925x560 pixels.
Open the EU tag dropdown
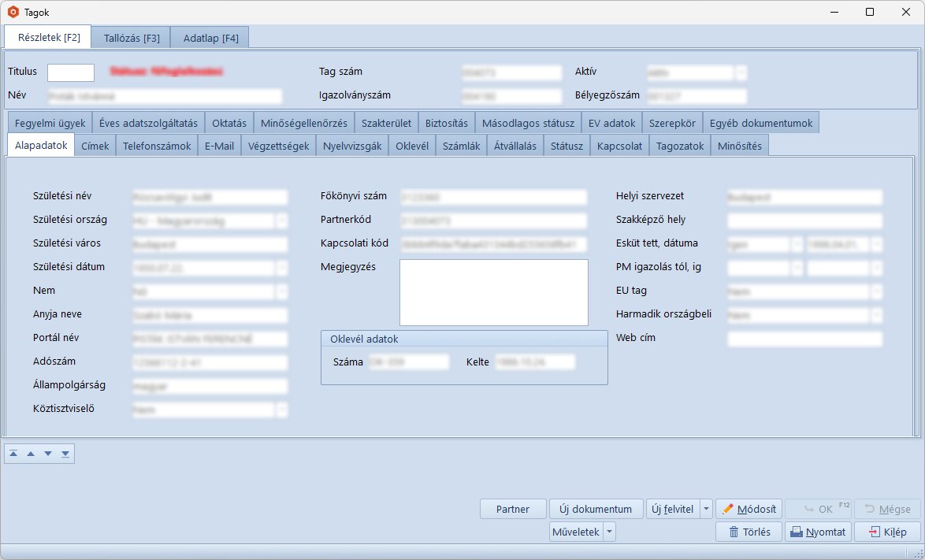coord(876,292)
